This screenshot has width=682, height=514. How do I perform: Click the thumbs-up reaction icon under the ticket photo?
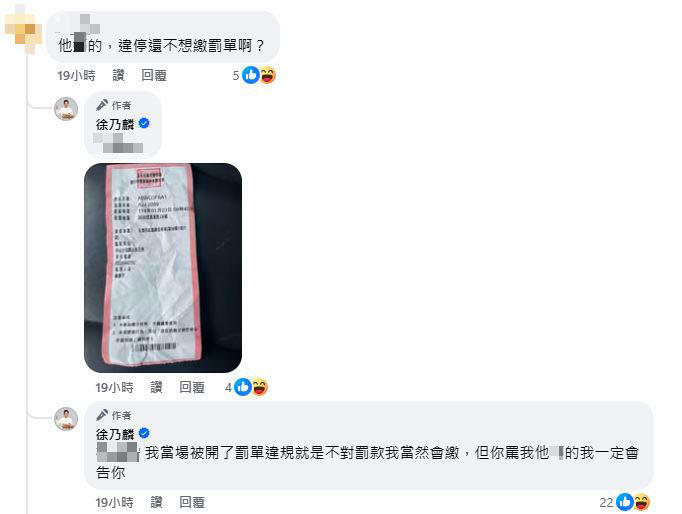pos(243,387)
